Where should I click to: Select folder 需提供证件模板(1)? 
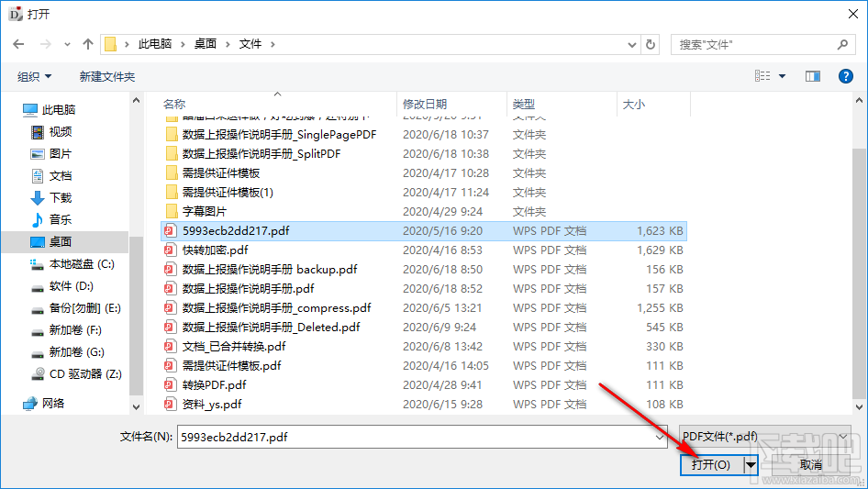click(x=228, y=192)
